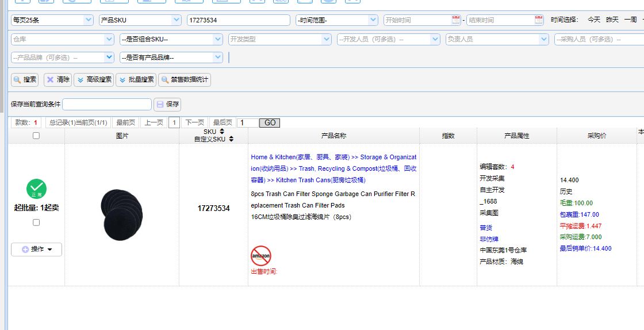Expand the 开发人员 multi-select dropdown

click(389, 40)
